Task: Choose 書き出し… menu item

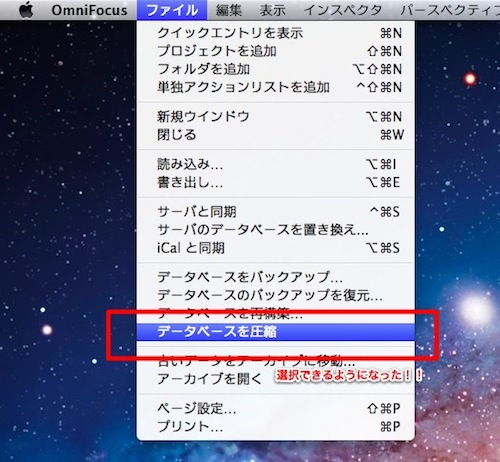Action: 276,182
